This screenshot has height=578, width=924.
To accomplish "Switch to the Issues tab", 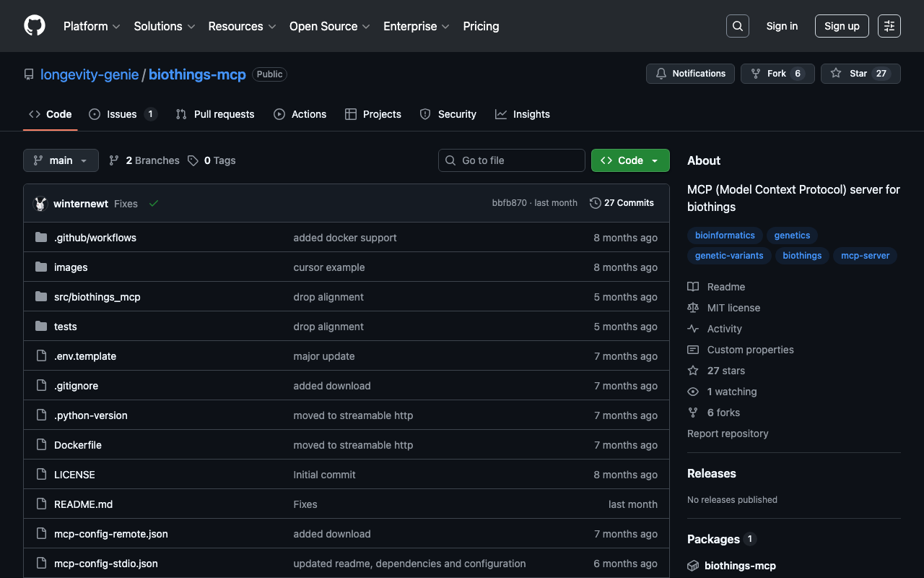I will (122, 114).
